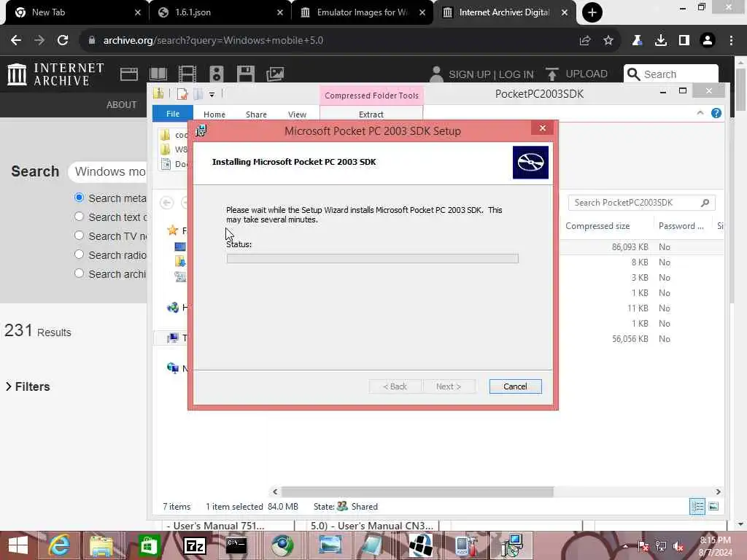747x560 pixels.
Task: Cancel the Pocket PC 2003 SDK setup
Action: pyautogui.click(x=516, y=386)
